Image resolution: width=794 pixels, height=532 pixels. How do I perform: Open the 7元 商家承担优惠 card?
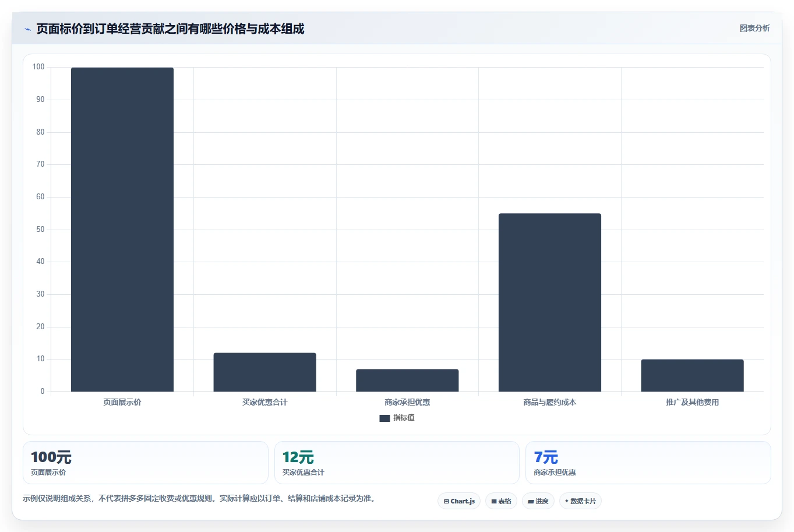coord(648,463)
